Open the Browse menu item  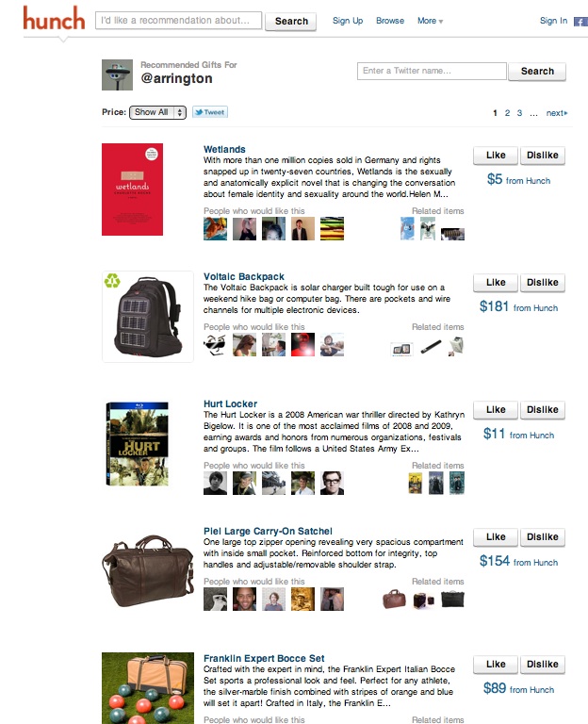[390, 21]
